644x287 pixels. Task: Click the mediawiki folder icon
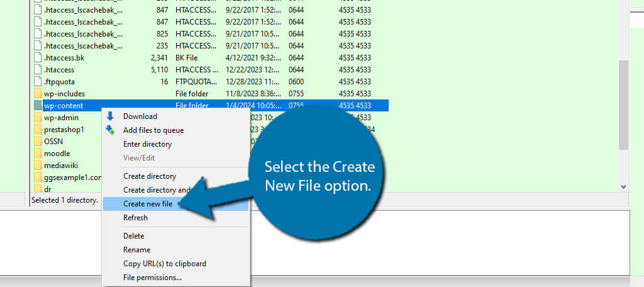(38, 166)
